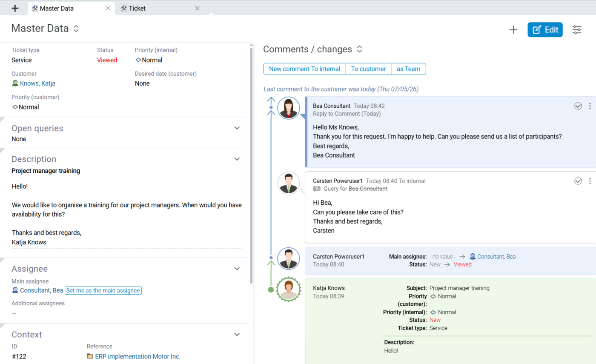Click Katja Knows' avatar in the timeline

289,289
